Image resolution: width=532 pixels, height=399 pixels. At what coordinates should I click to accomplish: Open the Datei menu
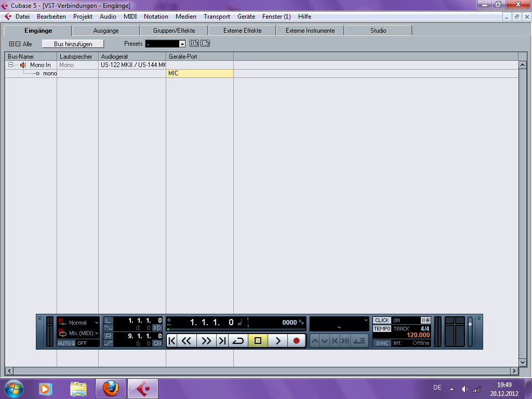pyautogui.click(x=22, y=16)
